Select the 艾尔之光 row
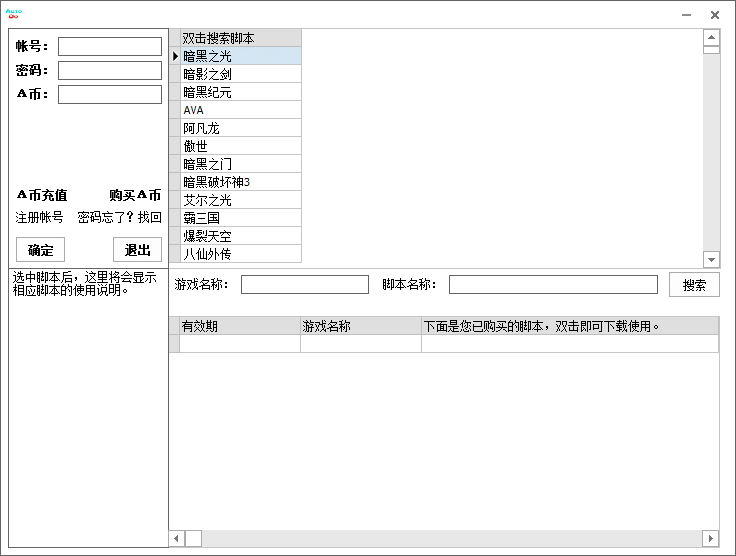The height and width of the screenshot is (556, 736). click(x=241, y=200)
